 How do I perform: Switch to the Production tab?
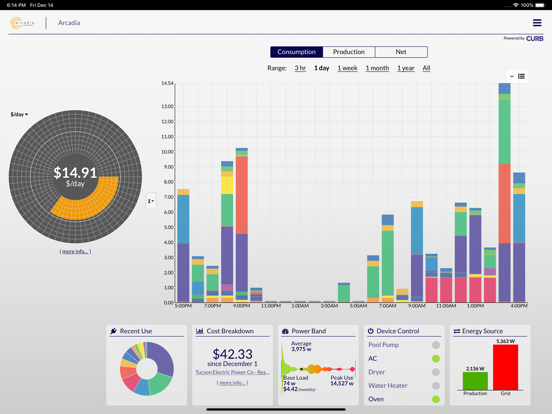[349, 52]
